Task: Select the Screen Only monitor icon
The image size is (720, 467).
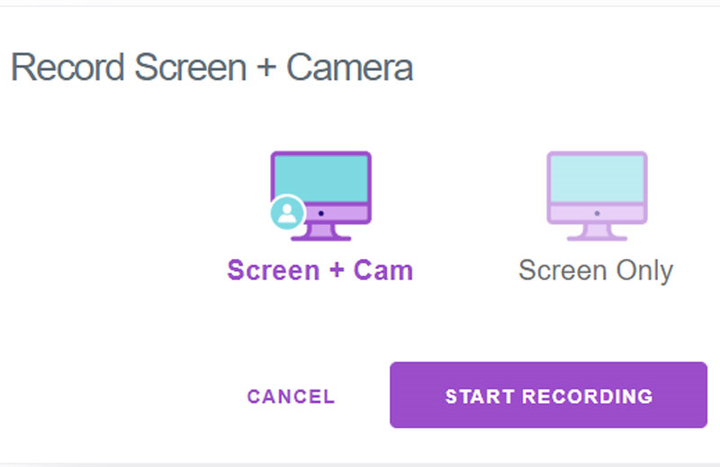Action: pyautogui.click(x=596, y=195)
